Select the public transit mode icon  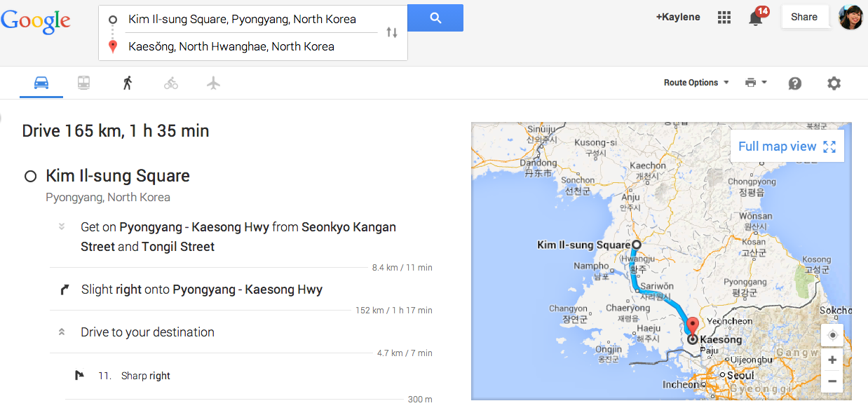click(x=83, y=83)
